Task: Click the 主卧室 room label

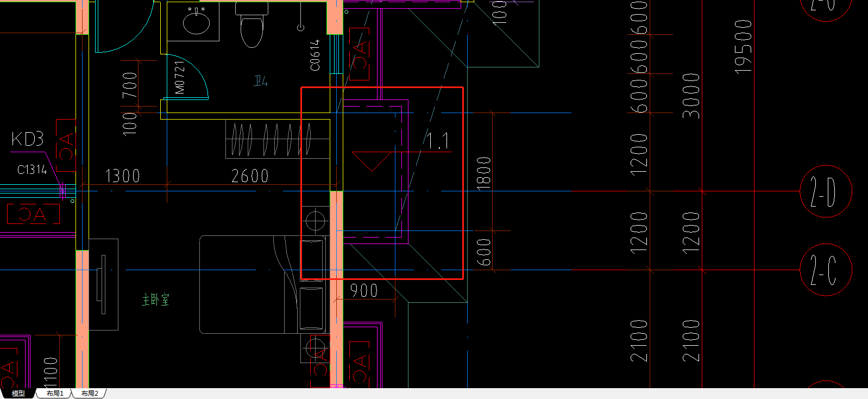Action: pyautogui.click(x=156, y=300)
